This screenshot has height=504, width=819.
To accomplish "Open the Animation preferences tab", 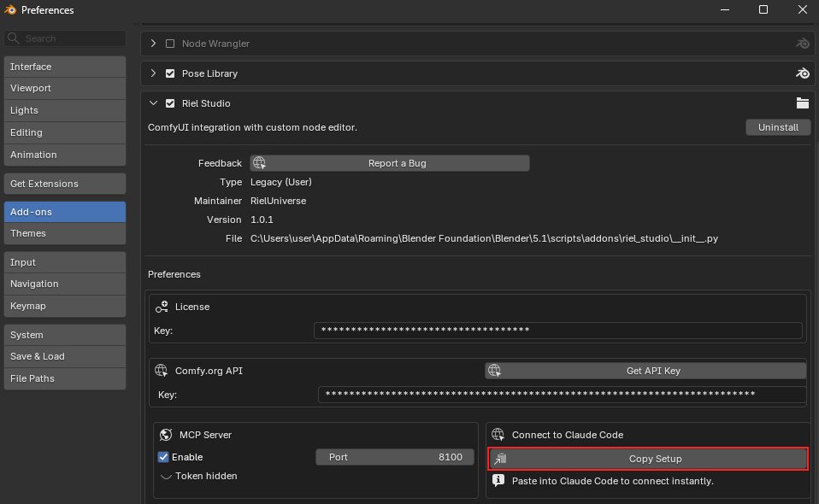I will pos(65,155).
